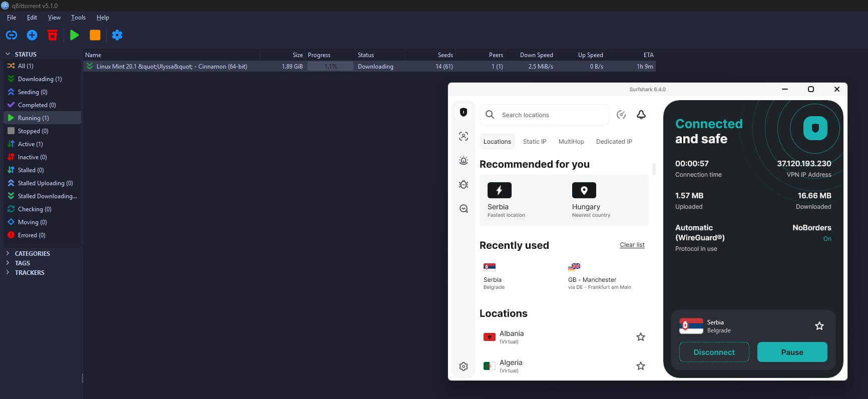Open the Help menu
The width and height of the screenshot is (868, 399).
pos(103,18)
